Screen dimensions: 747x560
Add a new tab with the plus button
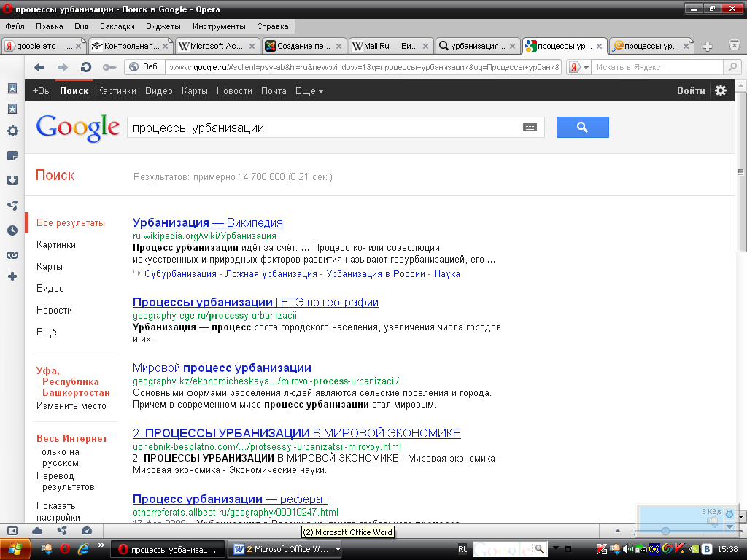coord(708,46)
